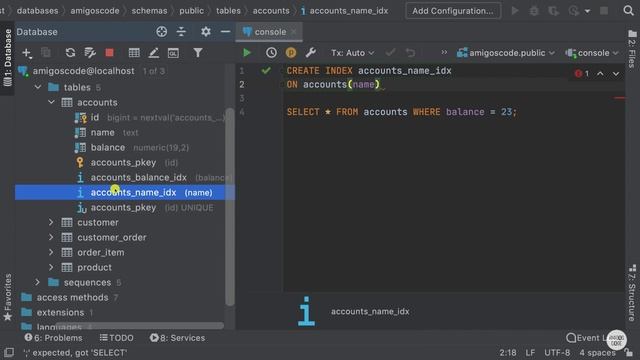
Task: Select the amigoscode@localhost data source
Action: (x=83, y=71)
